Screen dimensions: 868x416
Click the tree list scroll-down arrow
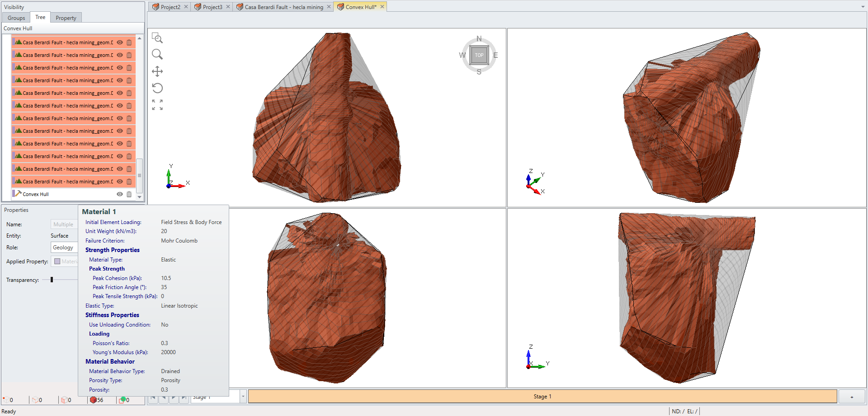(x=140, y=197)
